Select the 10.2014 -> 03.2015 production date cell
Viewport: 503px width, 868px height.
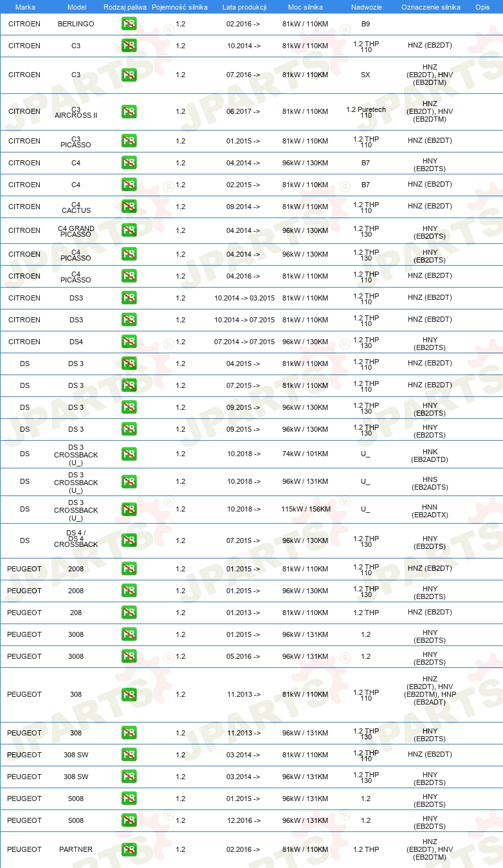(x=244, y=299)
